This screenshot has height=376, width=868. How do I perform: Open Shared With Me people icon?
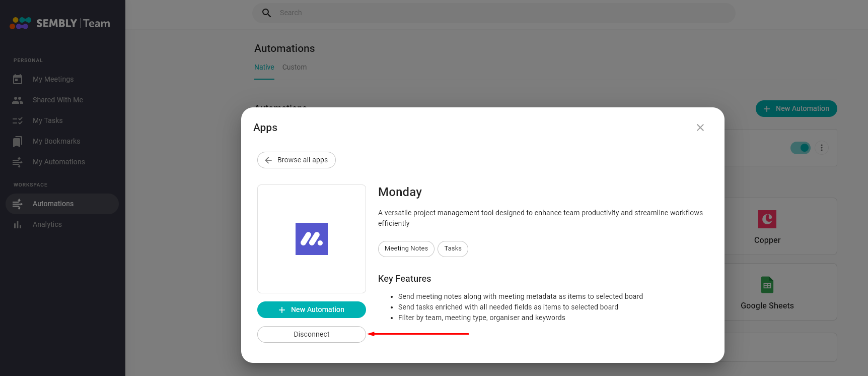(18, 100)
